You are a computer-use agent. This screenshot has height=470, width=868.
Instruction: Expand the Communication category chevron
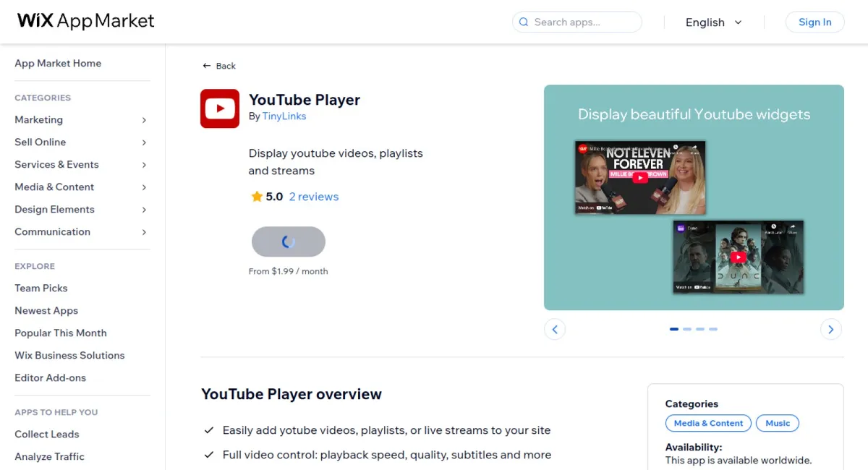[144, 232]
